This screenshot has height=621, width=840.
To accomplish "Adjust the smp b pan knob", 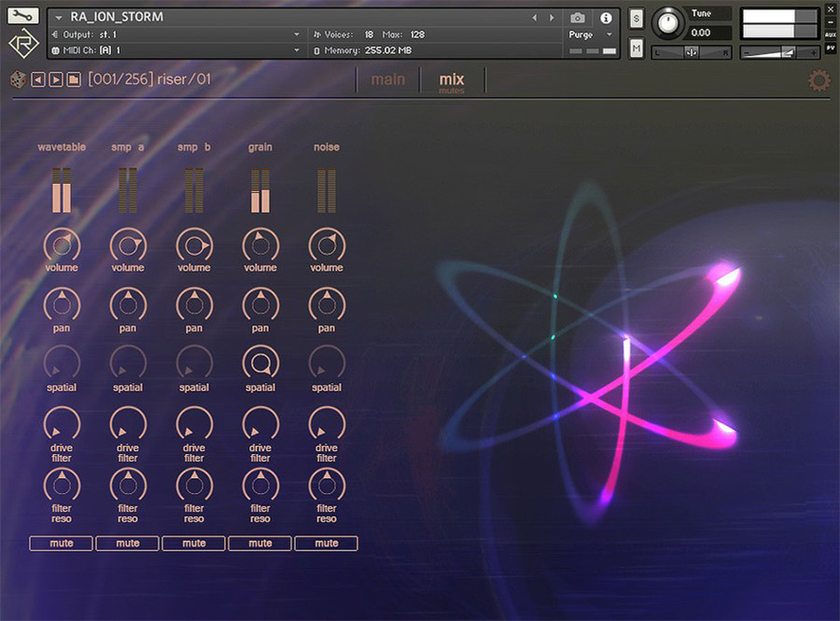I will (194, 305).
